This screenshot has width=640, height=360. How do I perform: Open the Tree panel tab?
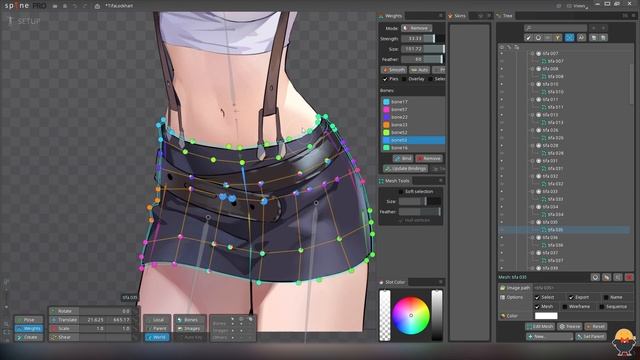(x=504, y=16)
